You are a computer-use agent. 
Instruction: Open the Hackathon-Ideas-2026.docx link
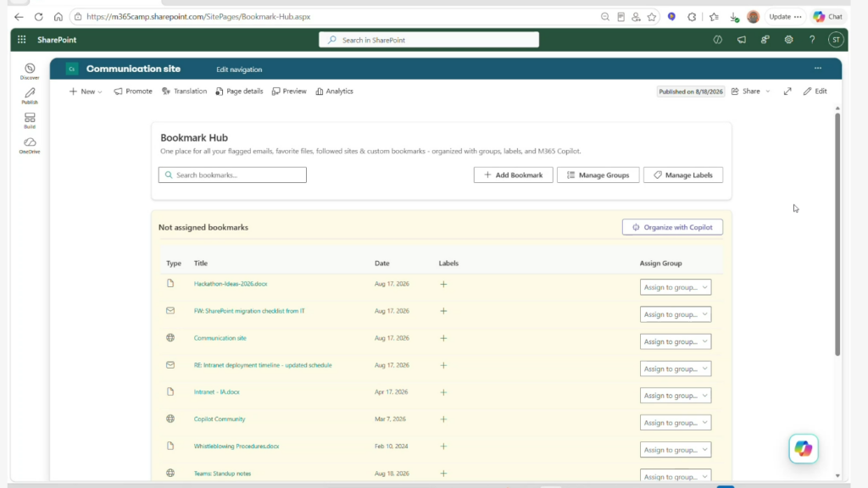tap(231, 284)
